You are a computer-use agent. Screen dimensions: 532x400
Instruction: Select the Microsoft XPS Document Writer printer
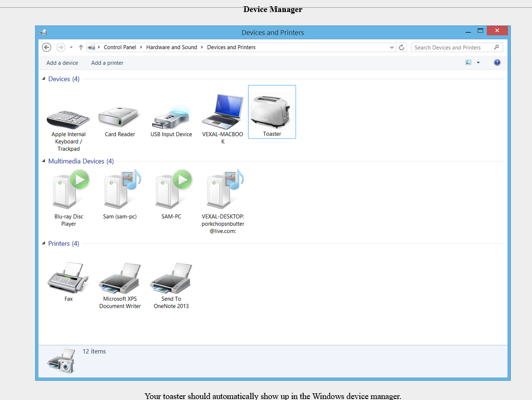click(x=120, y=278)
